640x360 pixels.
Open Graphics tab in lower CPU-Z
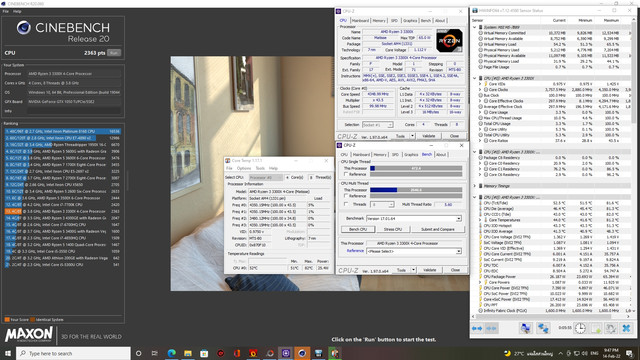411,155
